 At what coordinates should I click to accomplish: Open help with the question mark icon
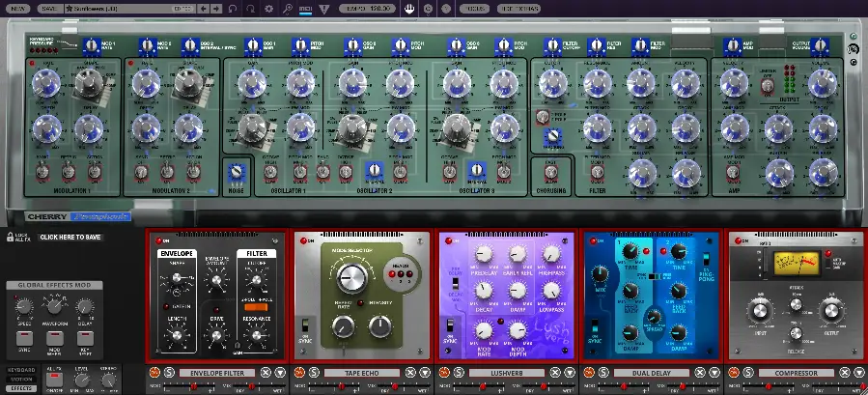[x=446, y=9]
